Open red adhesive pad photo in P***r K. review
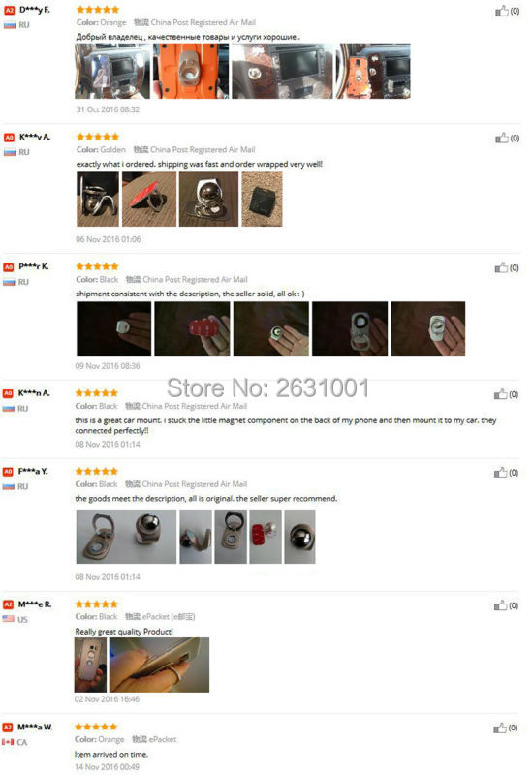532x775 pixels. [192, 328]
